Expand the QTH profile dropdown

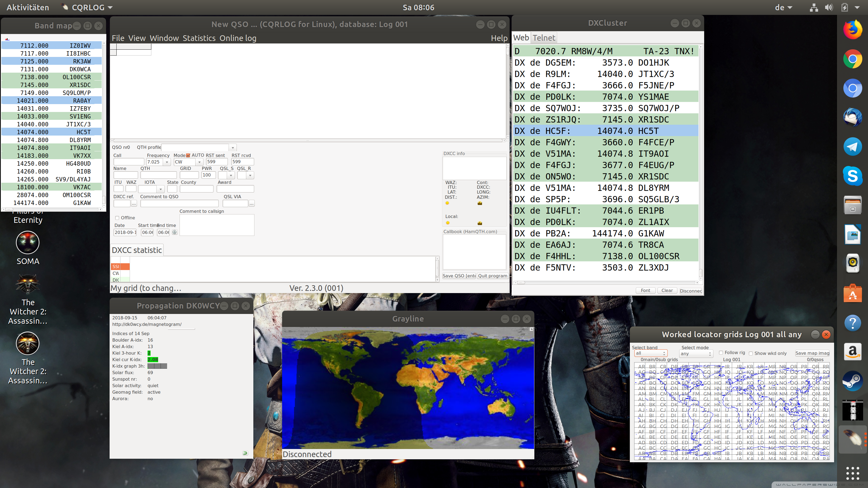click(232, 147)
